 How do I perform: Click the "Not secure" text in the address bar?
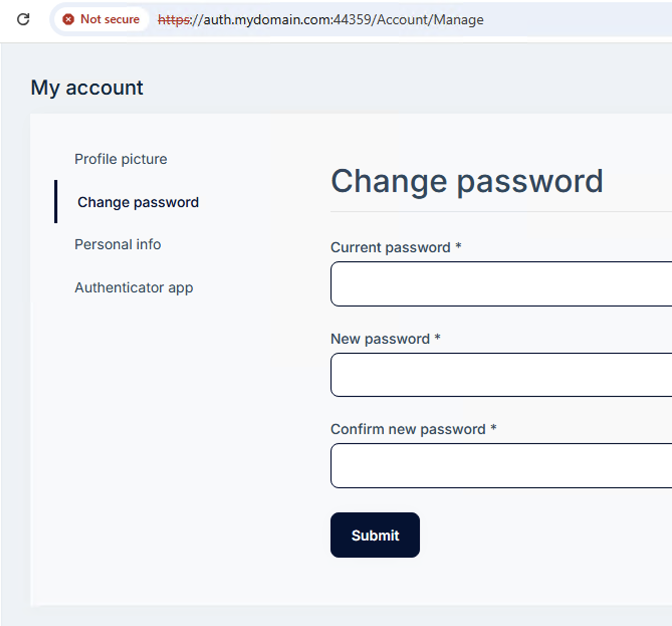(110, 19)
